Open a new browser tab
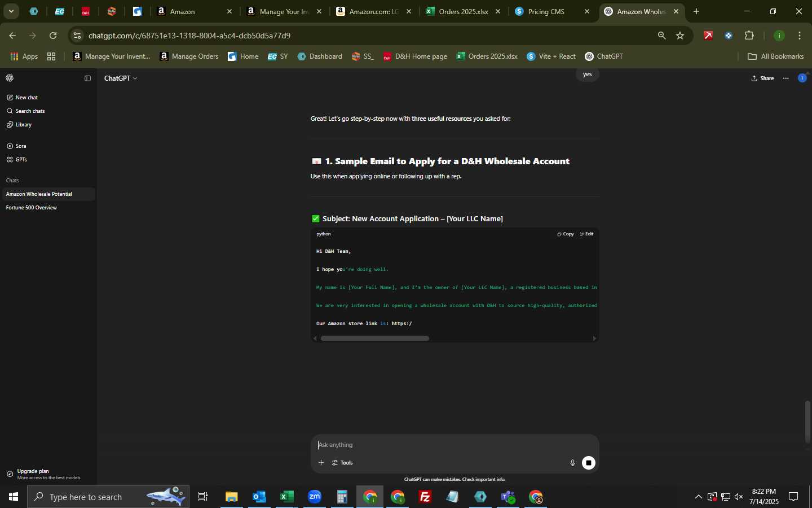Viewport: 812px width, 508px height. (x=696, y=11)
